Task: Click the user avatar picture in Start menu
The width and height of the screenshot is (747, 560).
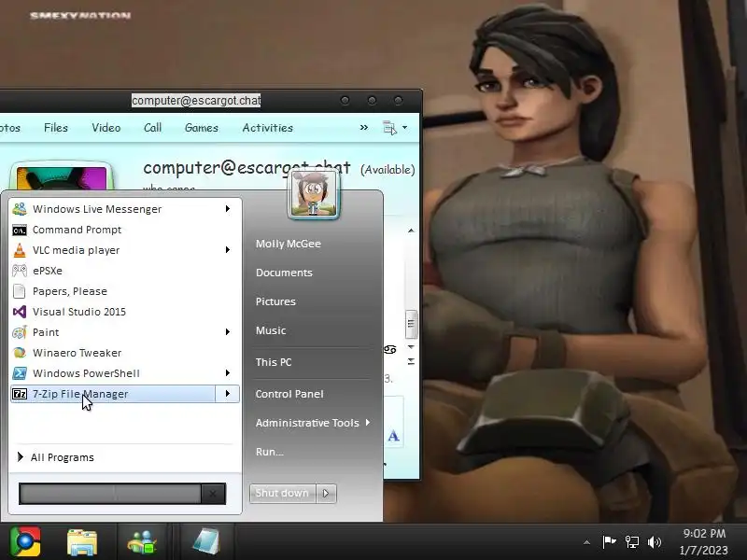Action: point(314,194)
